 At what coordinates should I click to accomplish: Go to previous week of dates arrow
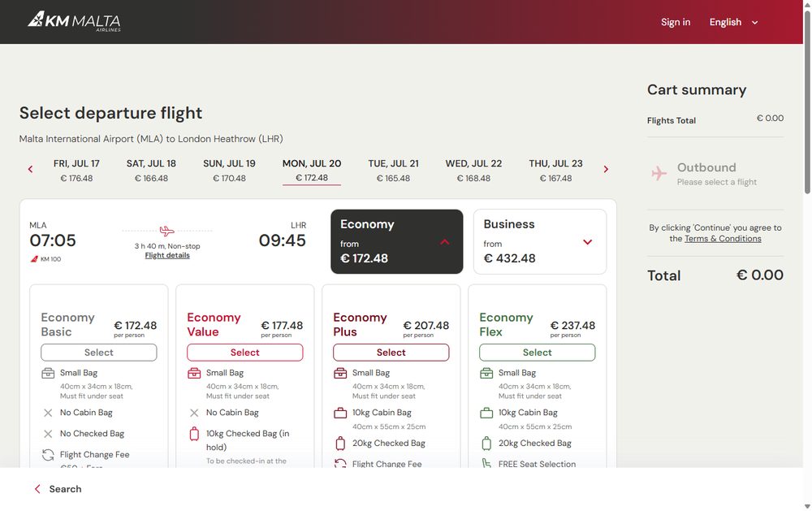(x=31, y=170)
